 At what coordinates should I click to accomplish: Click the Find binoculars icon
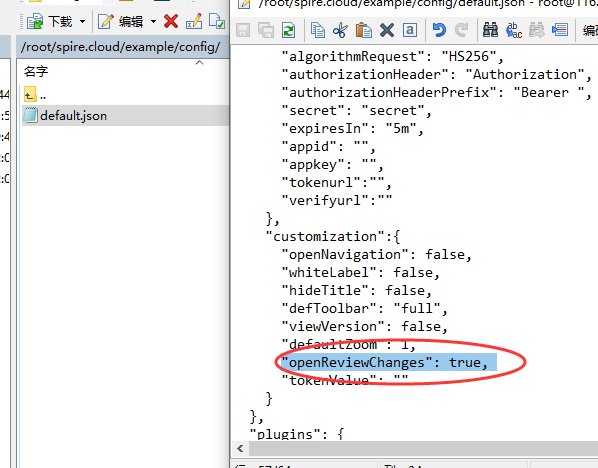490,30
